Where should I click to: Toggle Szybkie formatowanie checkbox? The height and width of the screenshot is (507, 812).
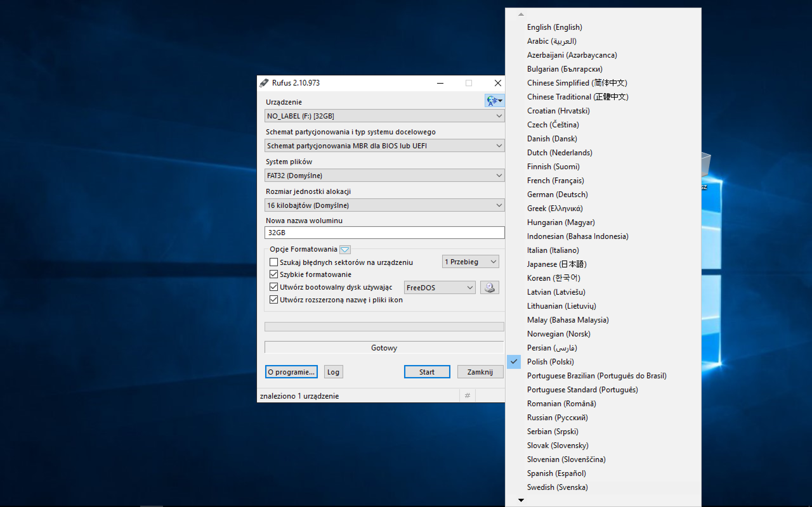pos(274,274)
